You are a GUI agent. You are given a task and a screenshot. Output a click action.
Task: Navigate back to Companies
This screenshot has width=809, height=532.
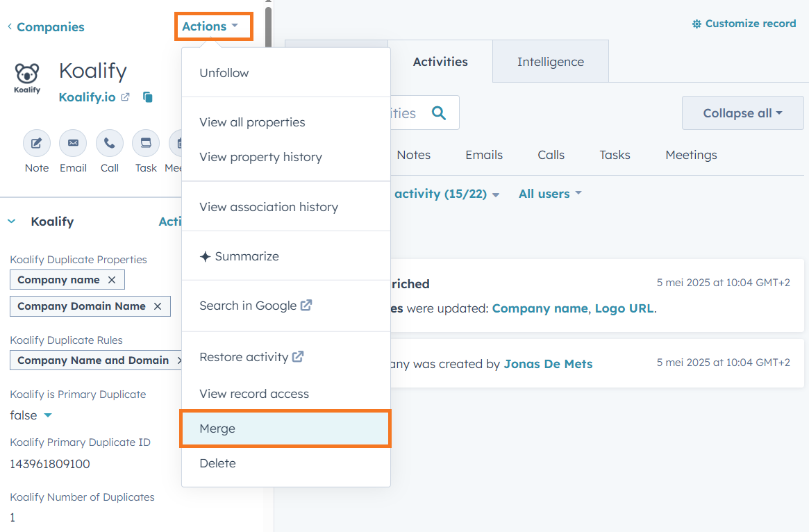point(46,26)
